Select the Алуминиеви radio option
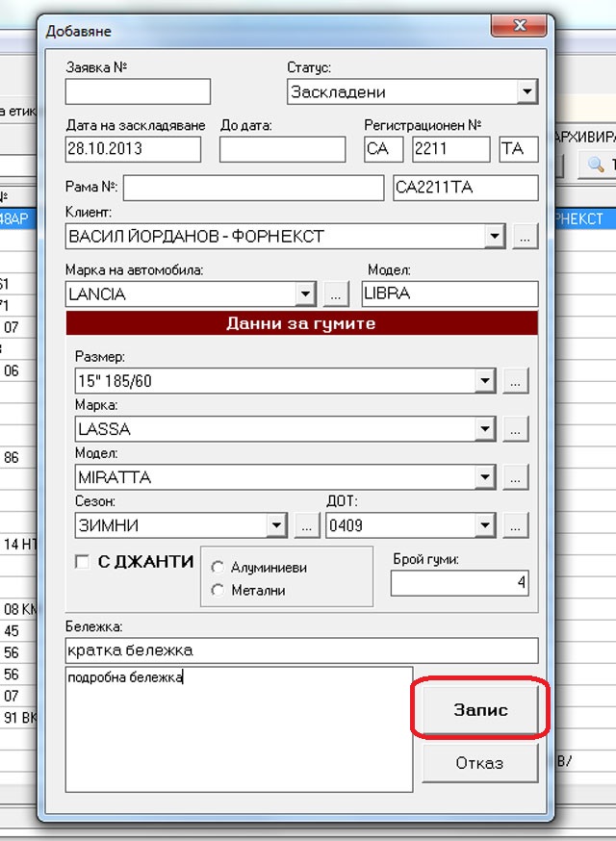 tap(218, 567)
